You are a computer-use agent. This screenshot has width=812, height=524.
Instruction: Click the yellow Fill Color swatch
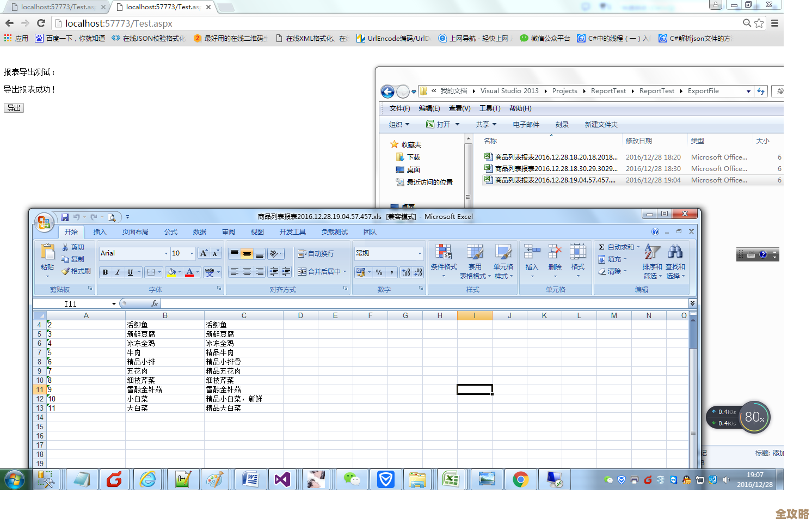pyautogui.click(x=171, y=272)
